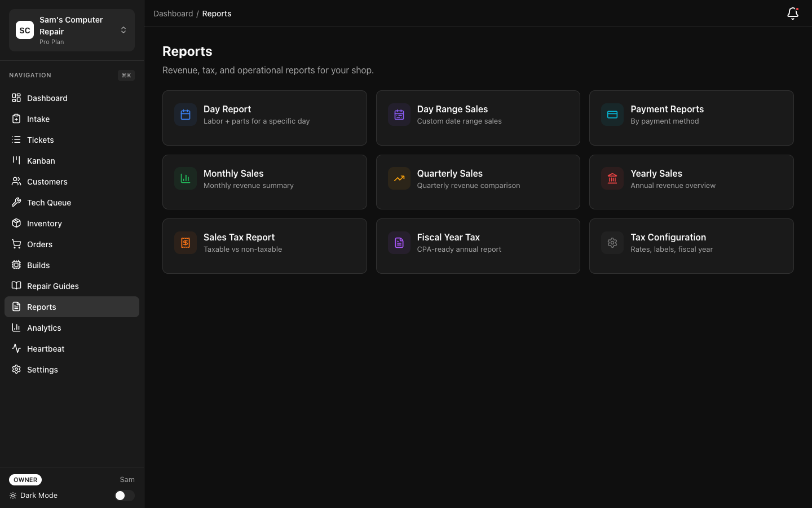Click the Heartbeat pulse icon
The width and height of the screenshot is (812, 508).
tap(16, 348)
